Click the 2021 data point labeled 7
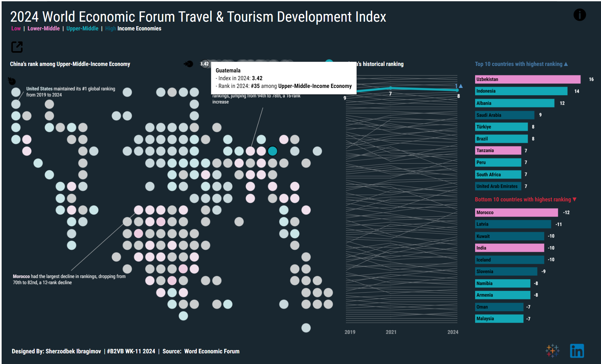The width and height of the screenshot is (601, 364). click(x=391, y=88)
